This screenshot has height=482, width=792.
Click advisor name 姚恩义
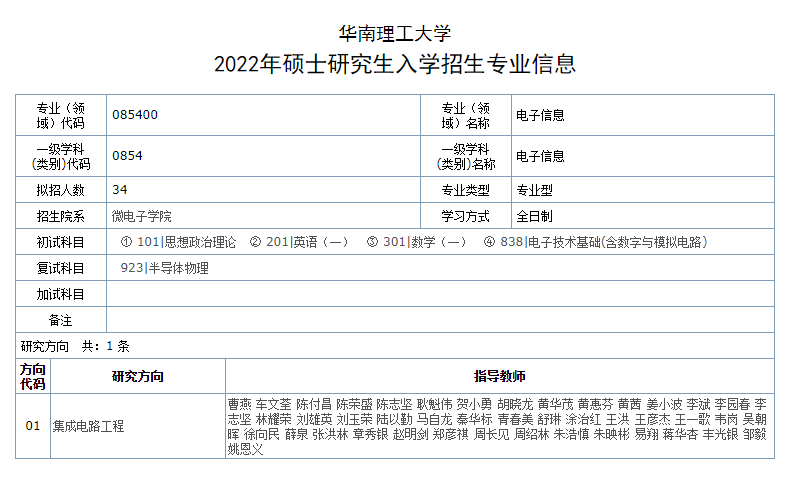point(245,449)
